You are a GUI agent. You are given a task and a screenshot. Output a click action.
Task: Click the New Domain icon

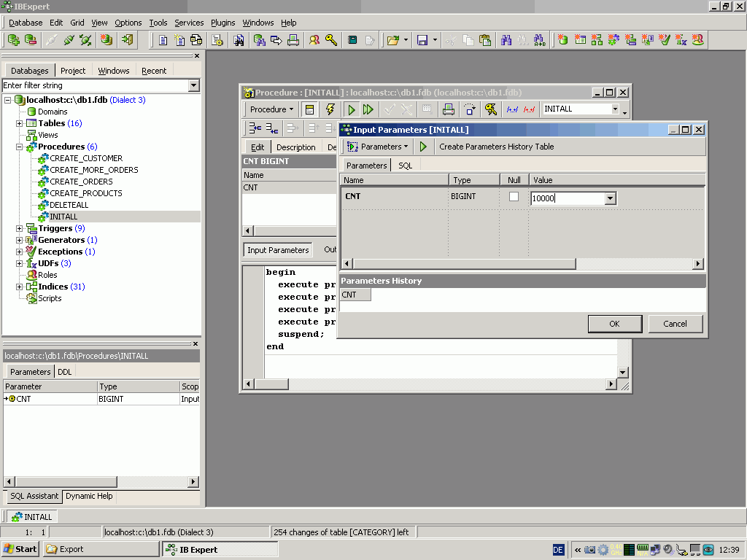[562, 40]
